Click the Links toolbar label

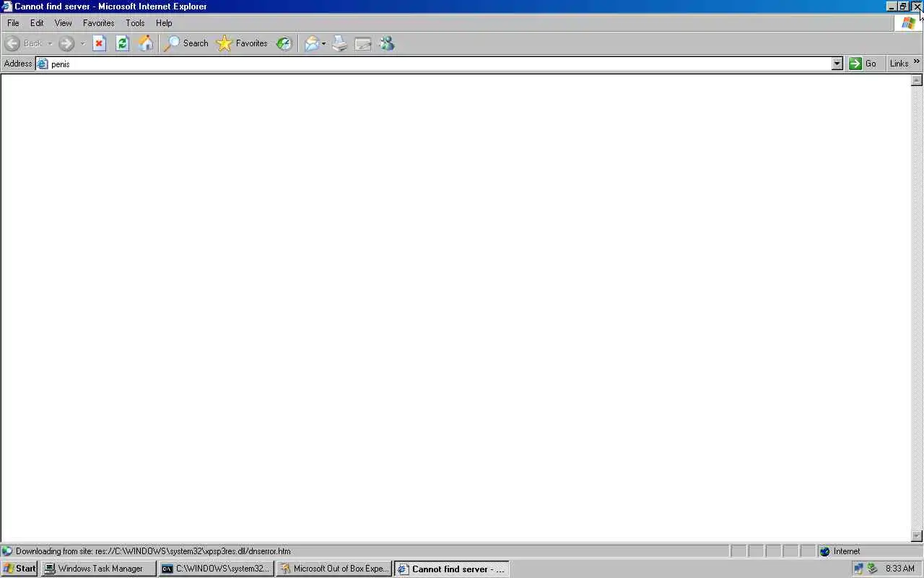click(x=899, y=64)
